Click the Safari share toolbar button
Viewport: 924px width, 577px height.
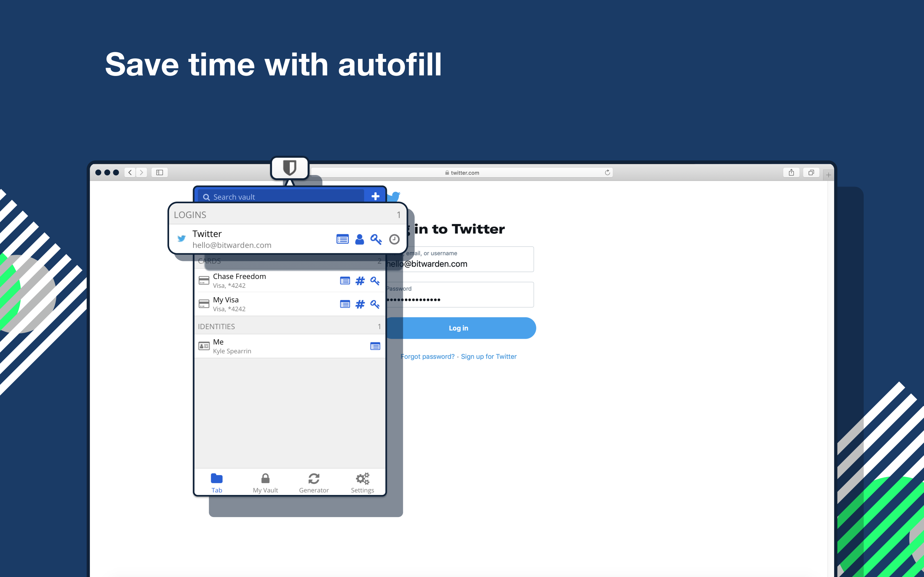tap(791, 172)
